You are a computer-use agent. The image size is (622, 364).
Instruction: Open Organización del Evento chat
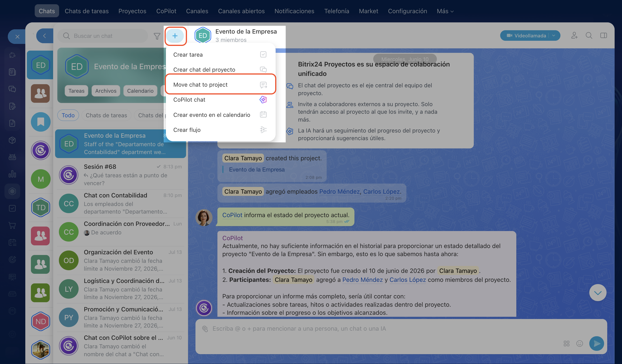(x=120, y=260)
